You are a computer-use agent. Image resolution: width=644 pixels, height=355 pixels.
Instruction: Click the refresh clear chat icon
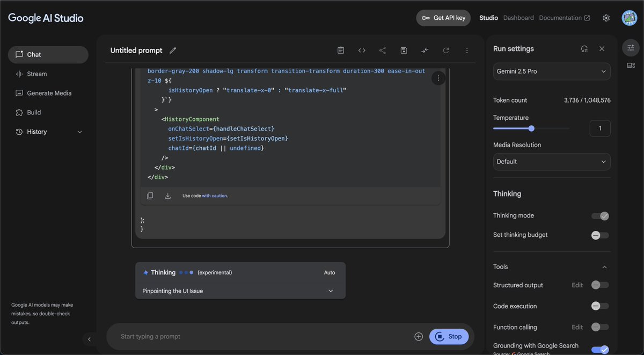446,50
